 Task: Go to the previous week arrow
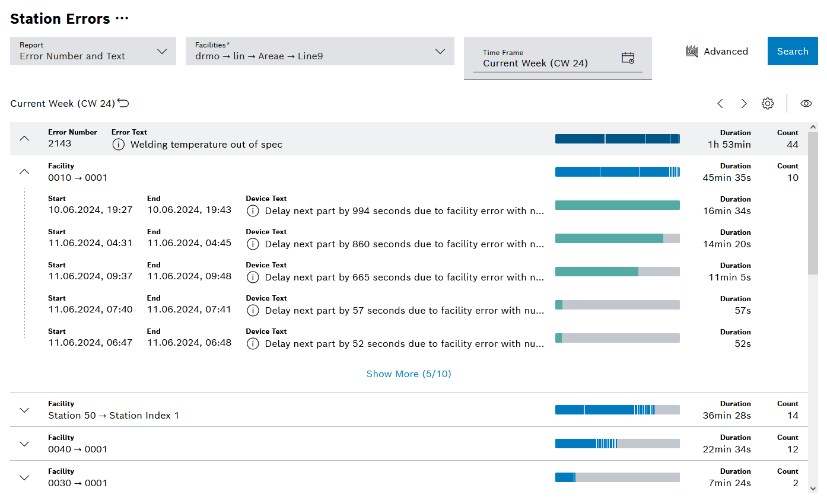coord(720,104)
